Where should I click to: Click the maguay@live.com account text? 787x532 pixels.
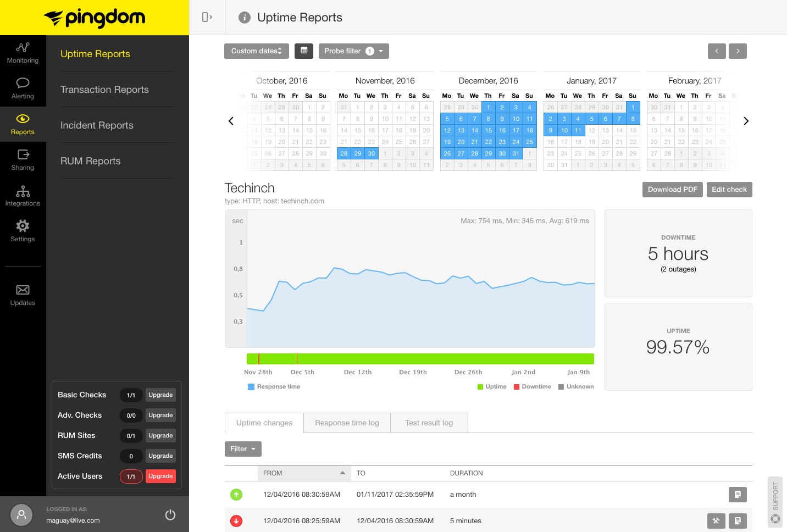pyautogui.click(x=73, y=520)
